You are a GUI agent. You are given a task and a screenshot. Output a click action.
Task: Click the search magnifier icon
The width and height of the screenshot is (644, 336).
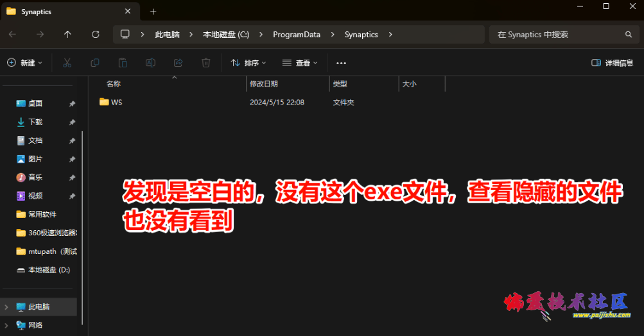tap(629, 35)
